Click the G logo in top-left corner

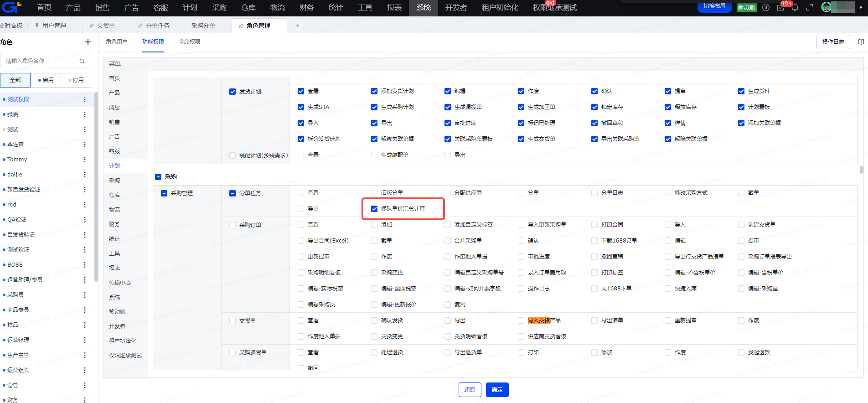coord(11,7)
